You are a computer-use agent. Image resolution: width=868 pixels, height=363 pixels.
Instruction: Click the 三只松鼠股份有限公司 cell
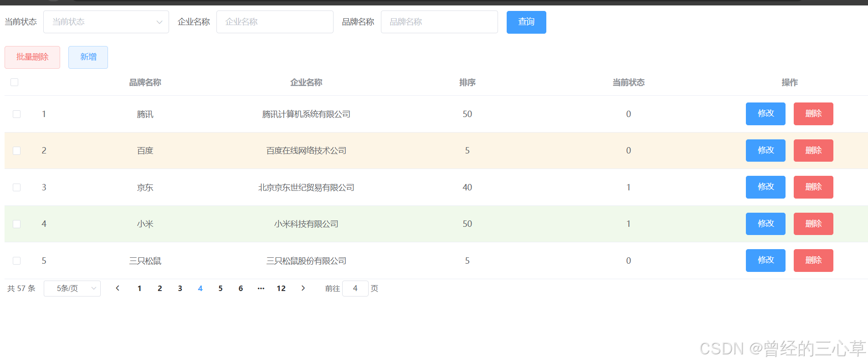click(306, 261)
